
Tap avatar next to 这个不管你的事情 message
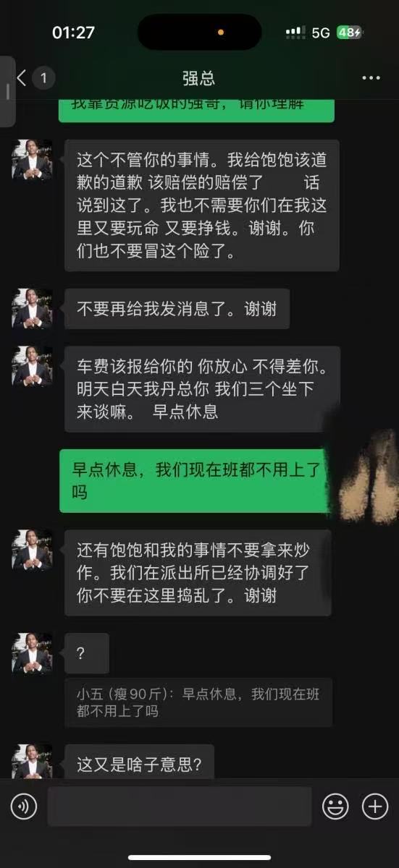click(32, 160)
